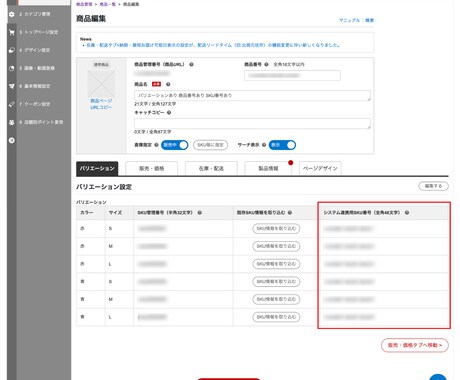This screenshot has height=380, width=460.
Task: Open help icon next to 商品名 label
Action: click(168, 84)
